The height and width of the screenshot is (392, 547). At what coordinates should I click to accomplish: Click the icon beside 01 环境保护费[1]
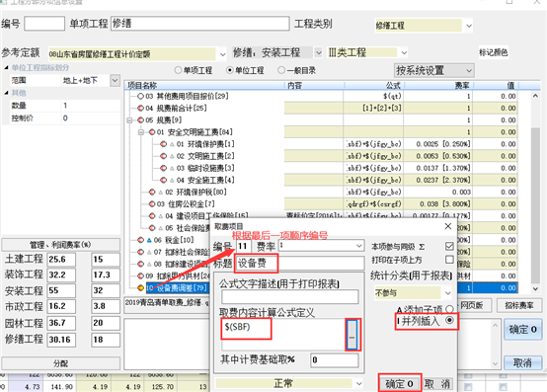(x=163, y=144)
